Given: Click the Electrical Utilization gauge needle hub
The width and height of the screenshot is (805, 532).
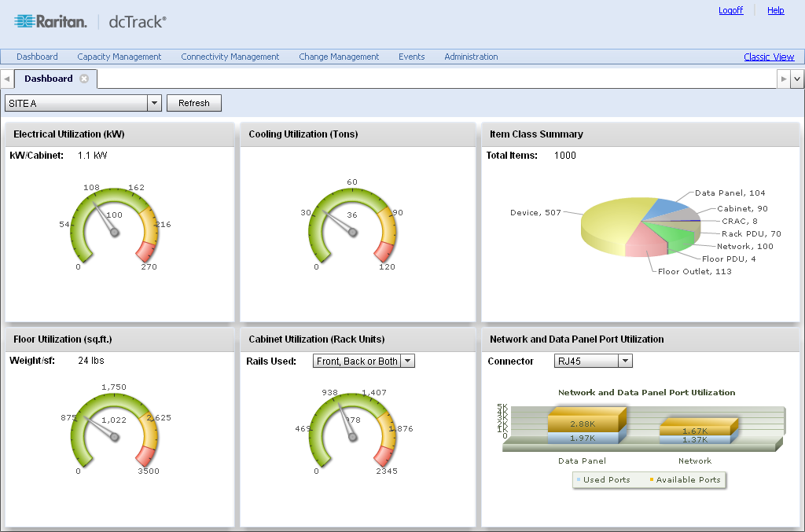Looking at the screenshot, I should 115,233.
